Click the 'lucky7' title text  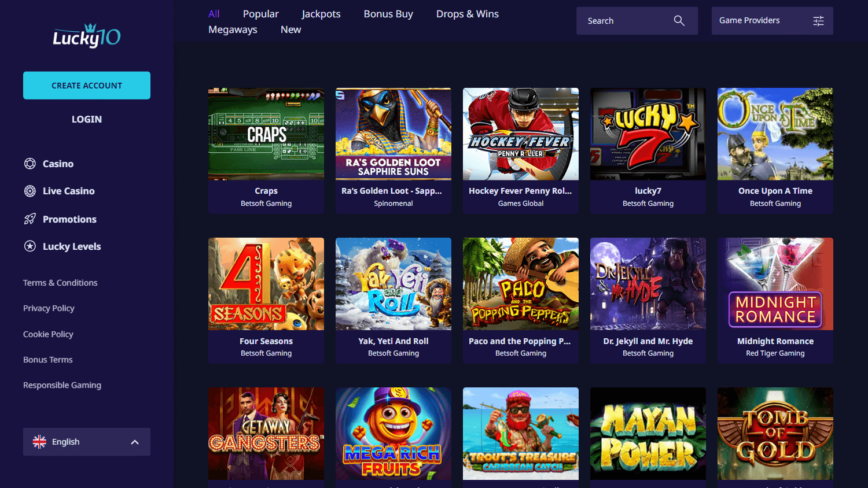(648, 191)
